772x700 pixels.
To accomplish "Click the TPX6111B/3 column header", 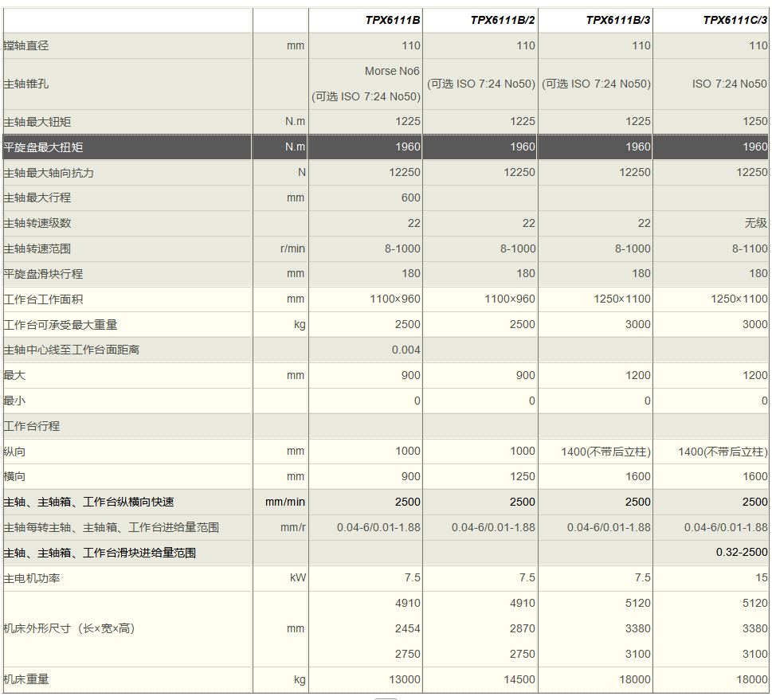I will click(618, 21).
